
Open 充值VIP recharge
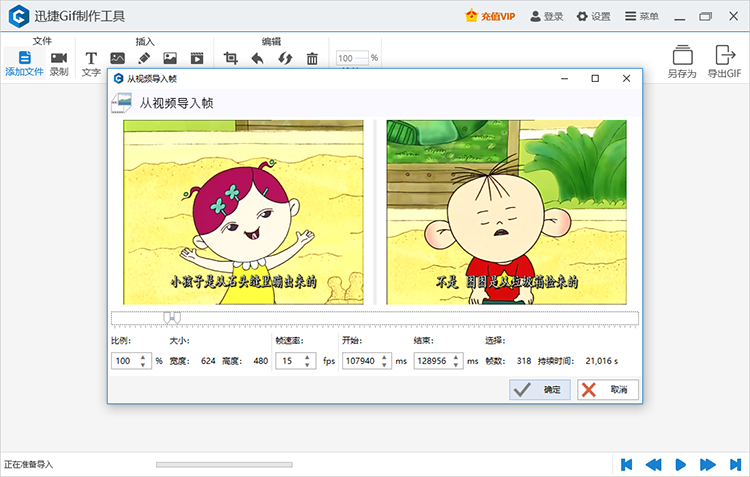490,16
